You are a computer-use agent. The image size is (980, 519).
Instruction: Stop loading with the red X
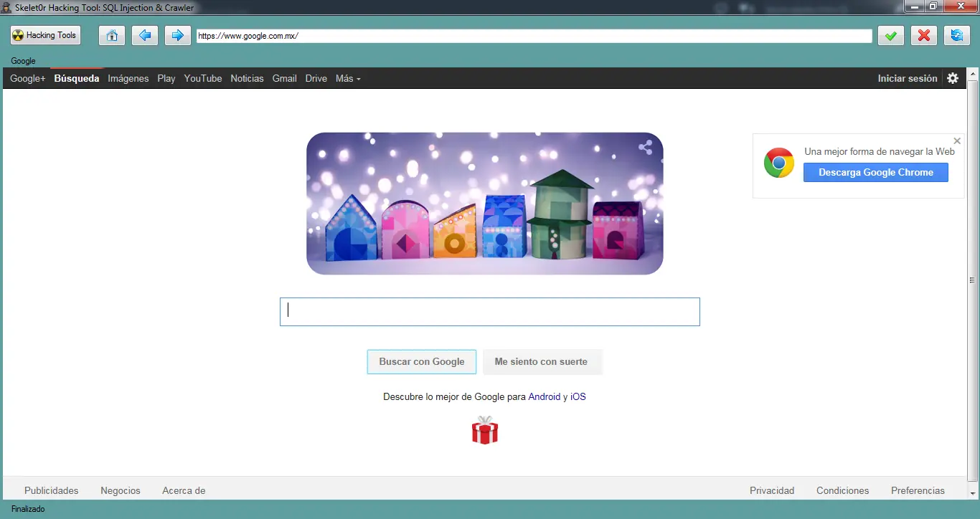pos(924,35)
